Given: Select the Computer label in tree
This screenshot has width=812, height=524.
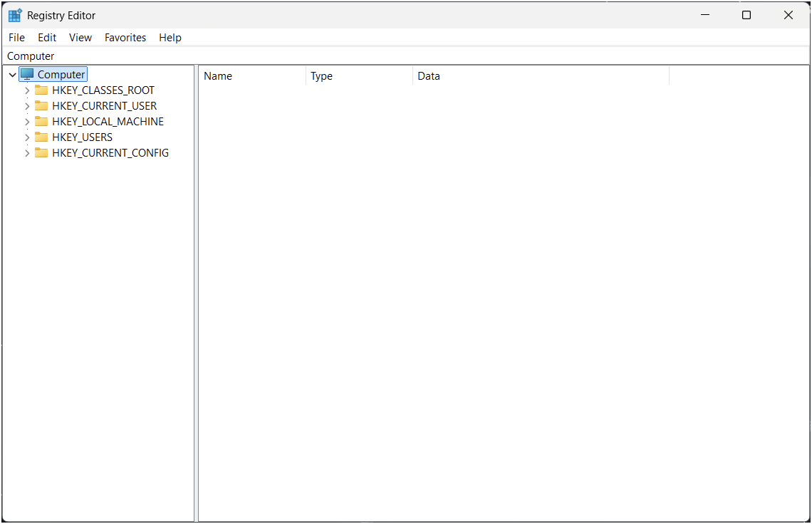Looking at the screenshot, I should pyautogui.click(x=61, y=75).
